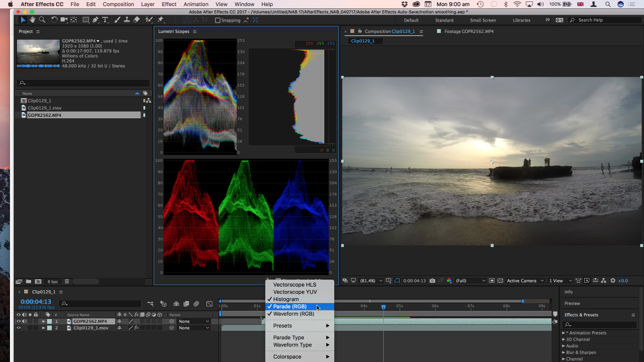Open Parent dropdown for Clip0129_1.mov layer
The height and width of the screenshot is (362, 644).
(194, 328)
